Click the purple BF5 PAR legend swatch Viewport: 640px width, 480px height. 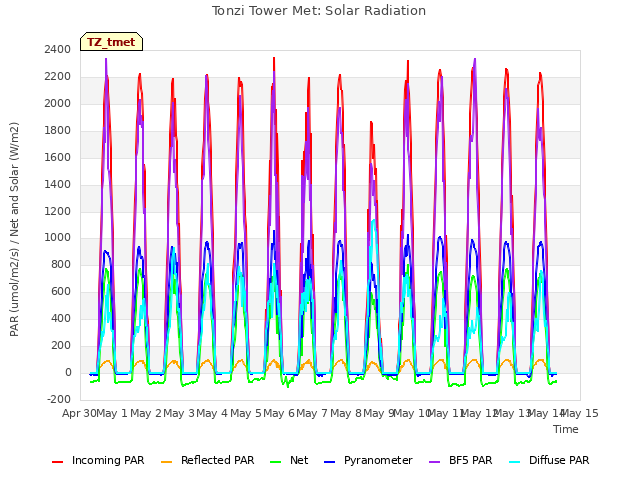click(x=434, y=462)
